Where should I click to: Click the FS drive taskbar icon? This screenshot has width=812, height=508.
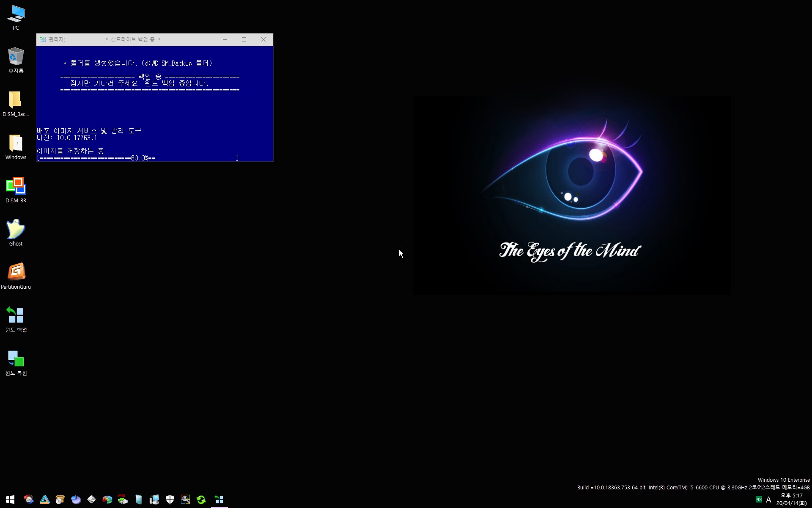123,500
